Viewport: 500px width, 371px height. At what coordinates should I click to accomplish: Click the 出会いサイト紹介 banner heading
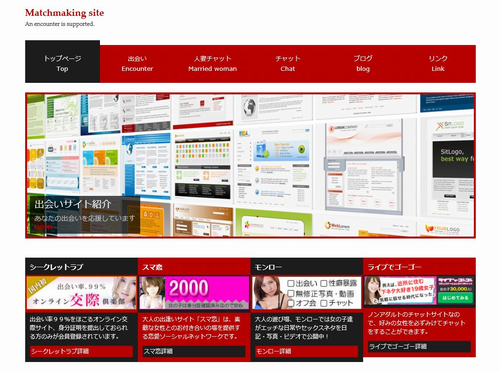tap(73, 204)
